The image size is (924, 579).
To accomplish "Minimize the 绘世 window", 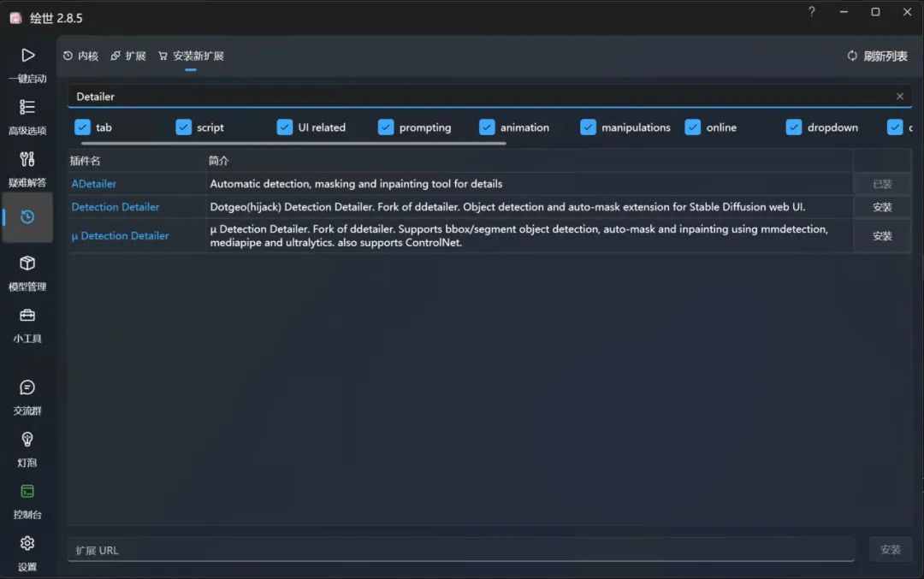I will click(844, 12).
